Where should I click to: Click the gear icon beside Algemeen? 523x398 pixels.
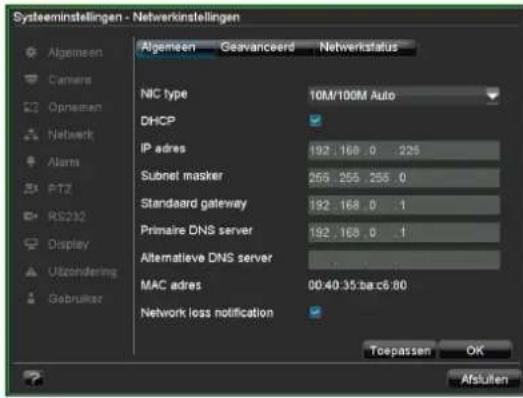[x=31, y=52]
